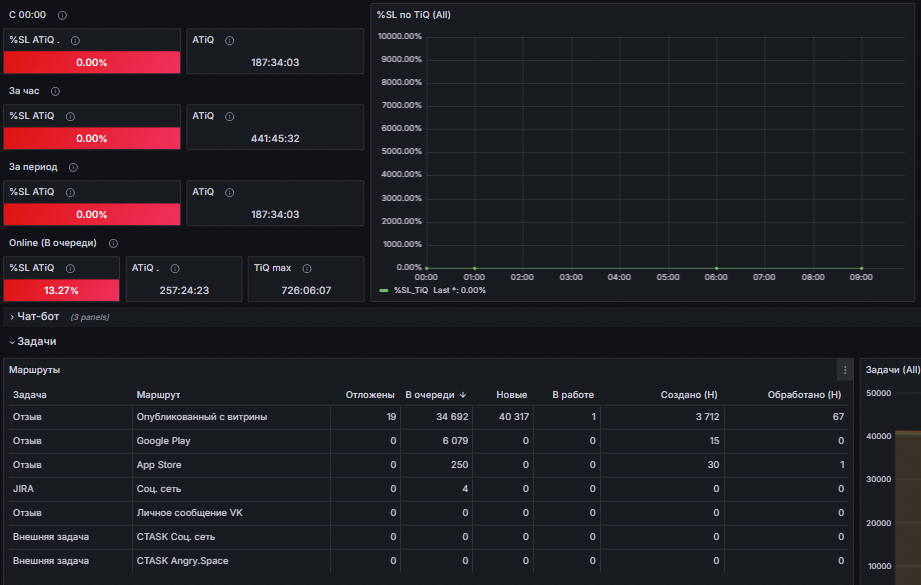Screen dimensions: 921x585
Task: Sort table by Создано (Н) column
Action: pyautogui.click(x=689, y=395)
